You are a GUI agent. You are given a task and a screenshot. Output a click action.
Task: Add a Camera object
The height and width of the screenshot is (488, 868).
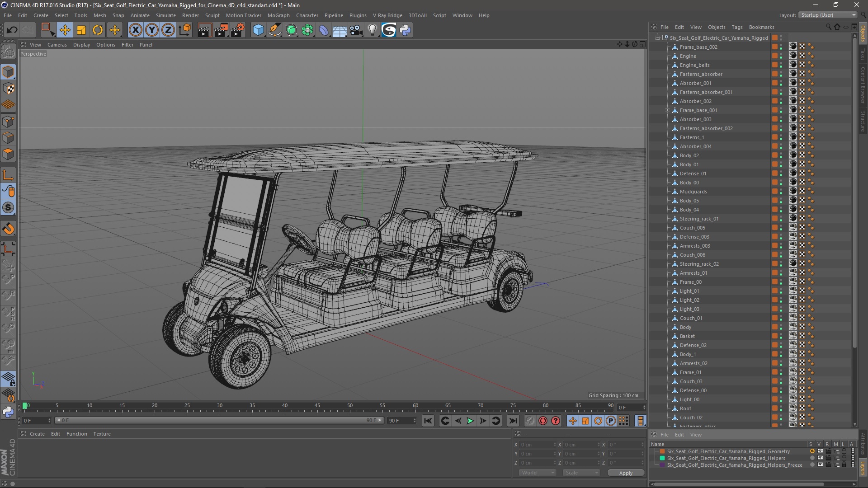coord(356,30)
